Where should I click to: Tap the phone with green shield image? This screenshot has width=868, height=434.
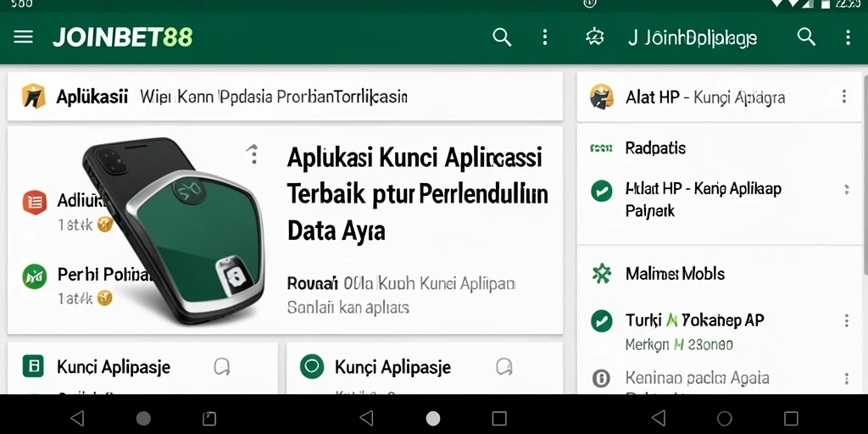pyautogui.click(x=174, y=231)
